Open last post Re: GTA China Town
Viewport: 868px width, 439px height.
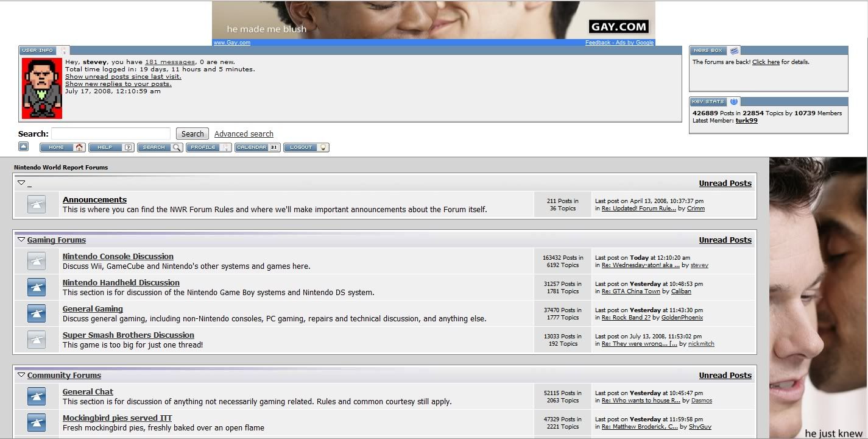[x=630, y=291]
